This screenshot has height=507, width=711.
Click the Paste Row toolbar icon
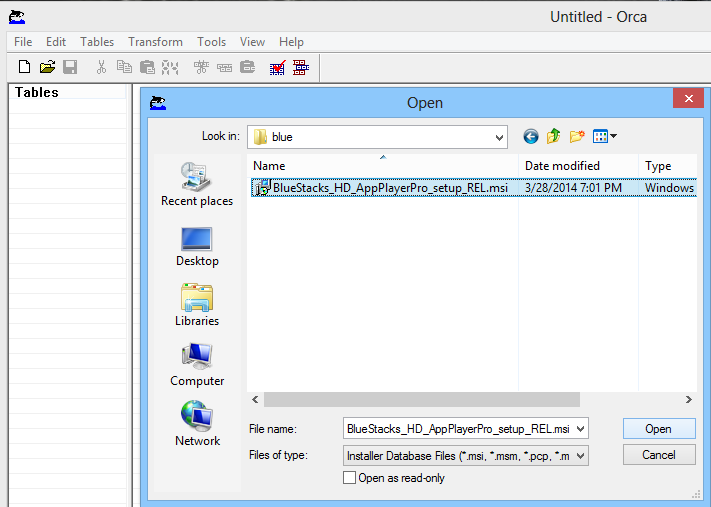[x=248, y=67]
